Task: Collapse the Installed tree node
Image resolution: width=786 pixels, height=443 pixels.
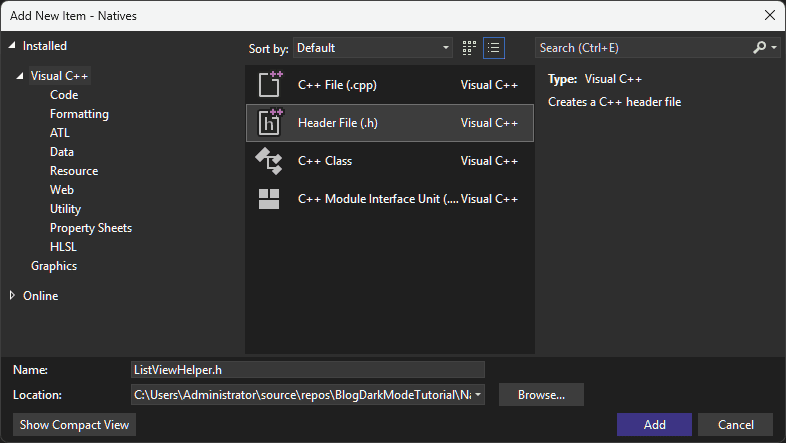Action: pyautogui.click(x=12, y=45)
